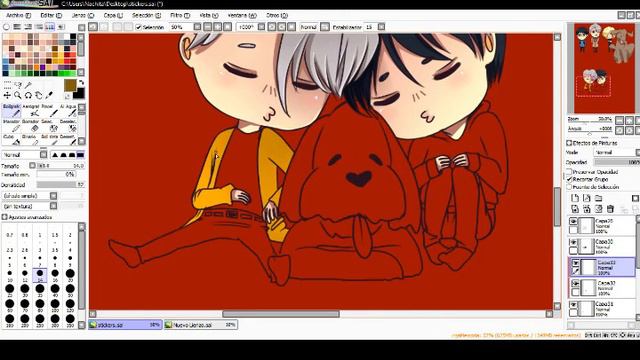Open the círculo simple brush shape dropdown

53,196
